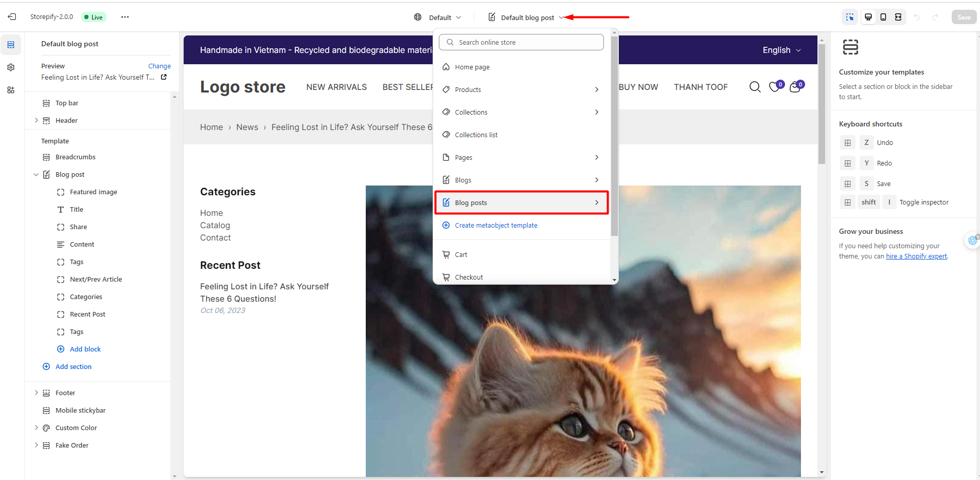Open Theme settings gear icon

point(11,67)
